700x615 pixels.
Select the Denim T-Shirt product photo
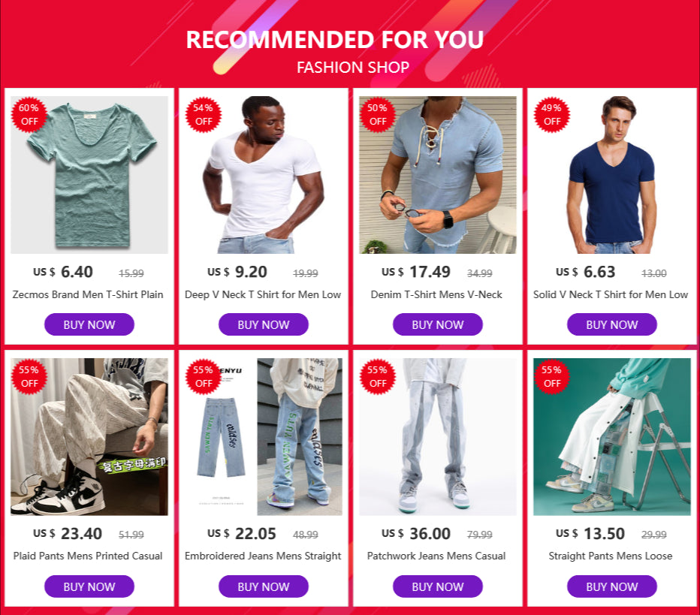pyautogui.click(x=437, y=174)
